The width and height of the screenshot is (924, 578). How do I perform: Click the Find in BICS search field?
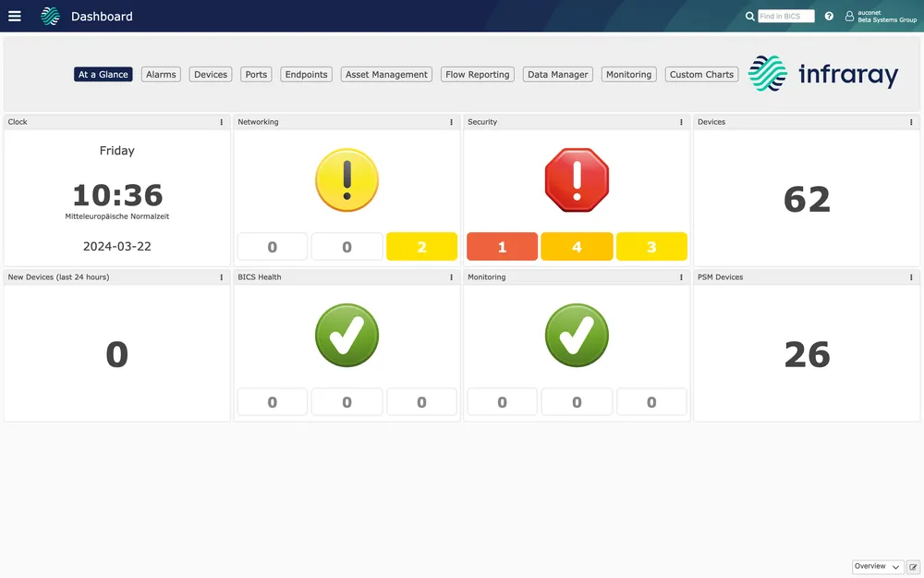tap(784, 16)
